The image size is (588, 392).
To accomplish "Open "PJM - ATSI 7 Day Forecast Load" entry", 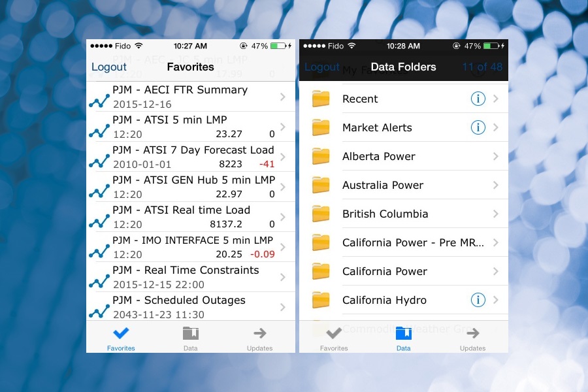I will point(191,157).
